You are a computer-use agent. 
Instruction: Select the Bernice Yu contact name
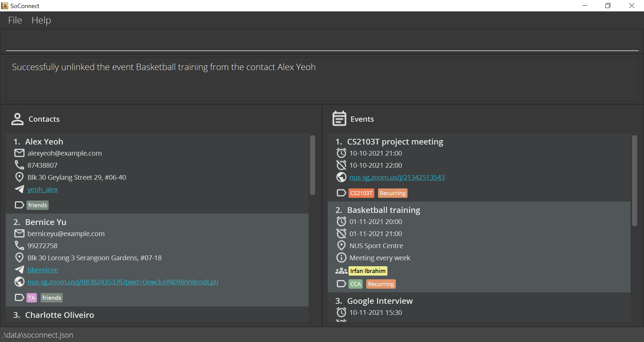[x=46, y=222]
